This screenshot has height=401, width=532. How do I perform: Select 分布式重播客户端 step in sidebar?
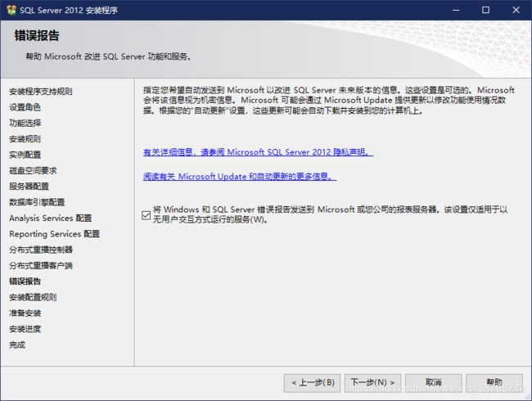click(41, 265)
